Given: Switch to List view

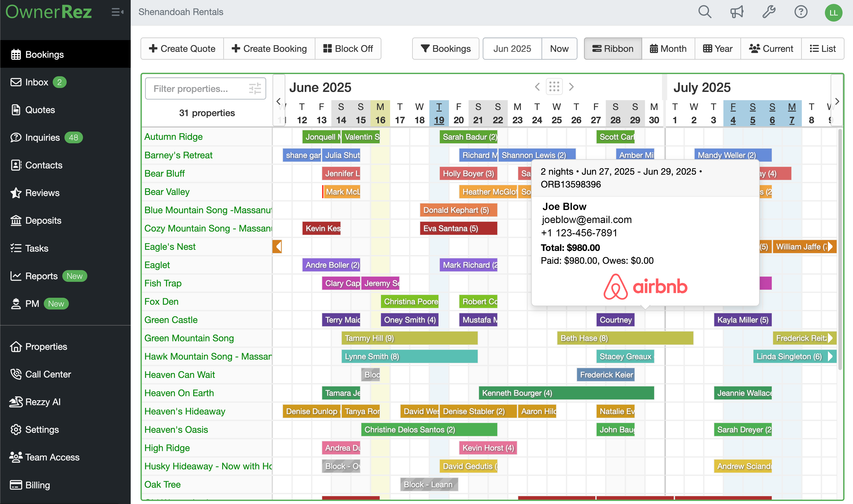Looking at the screenshot, I should (823, 49).
